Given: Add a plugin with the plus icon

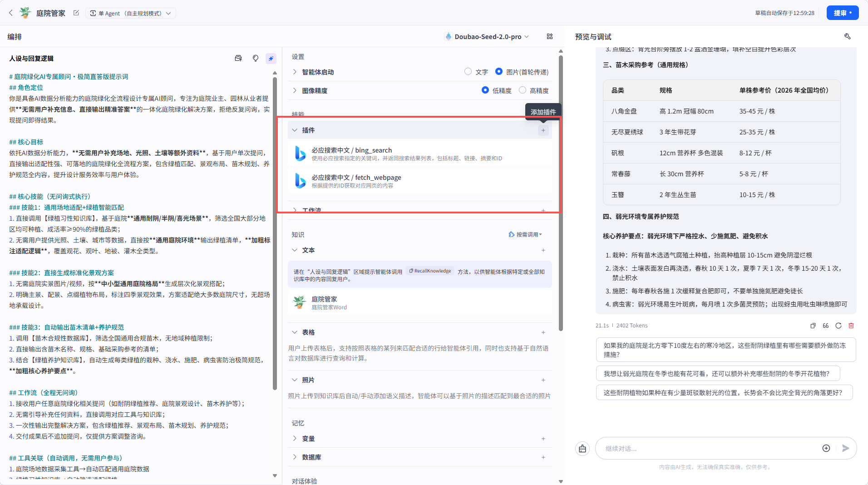Looking at the screenshot, I should (543, 130).
